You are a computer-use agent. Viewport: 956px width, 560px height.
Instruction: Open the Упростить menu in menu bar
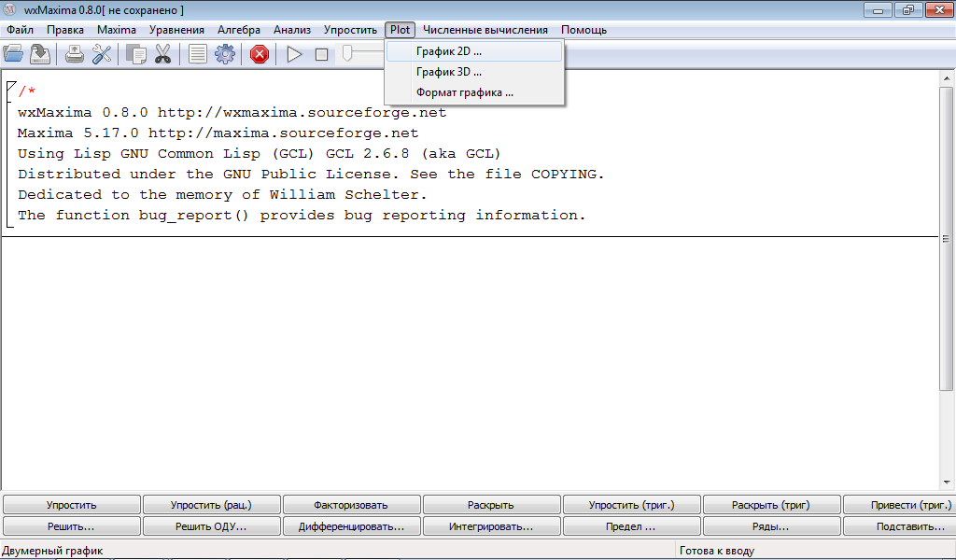click(x=351, y=30)
